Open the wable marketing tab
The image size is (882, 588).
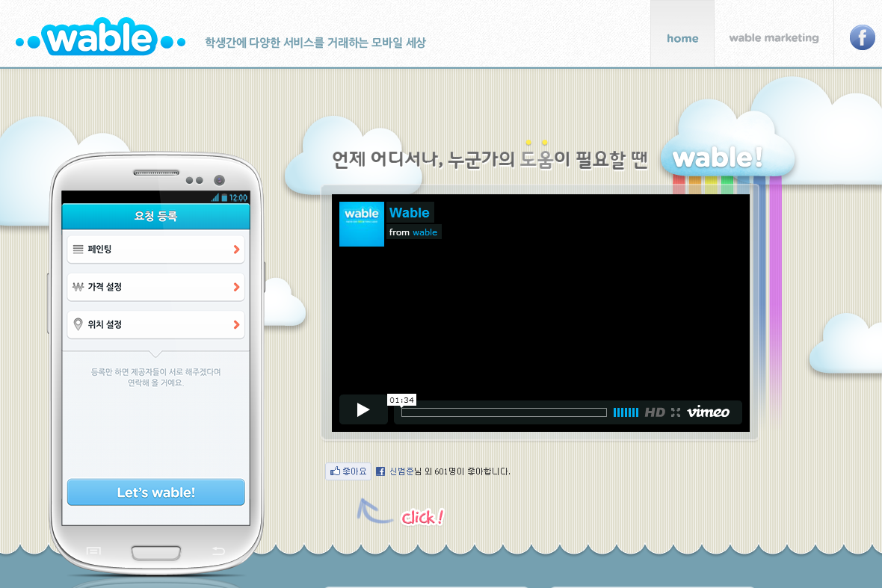pos(774,37)
